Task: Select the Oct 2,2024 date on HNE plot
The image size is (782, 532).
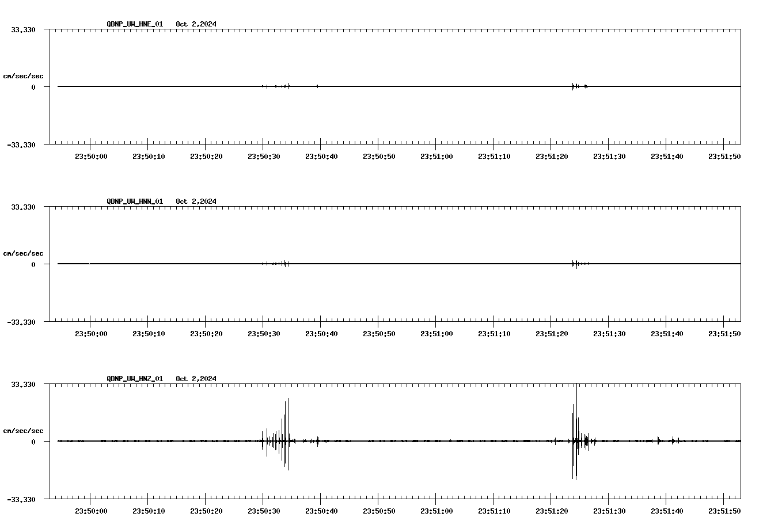Action: tap(196, 24)
